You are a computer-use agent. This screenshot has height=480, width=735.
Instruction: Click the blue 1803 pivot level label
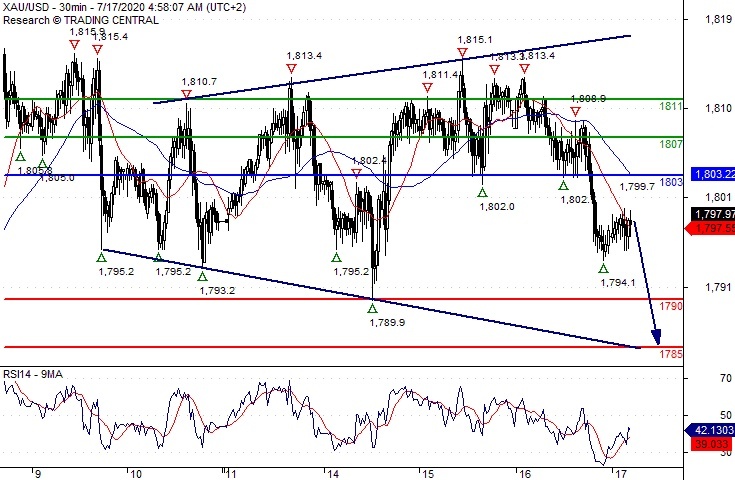(671, 182)
